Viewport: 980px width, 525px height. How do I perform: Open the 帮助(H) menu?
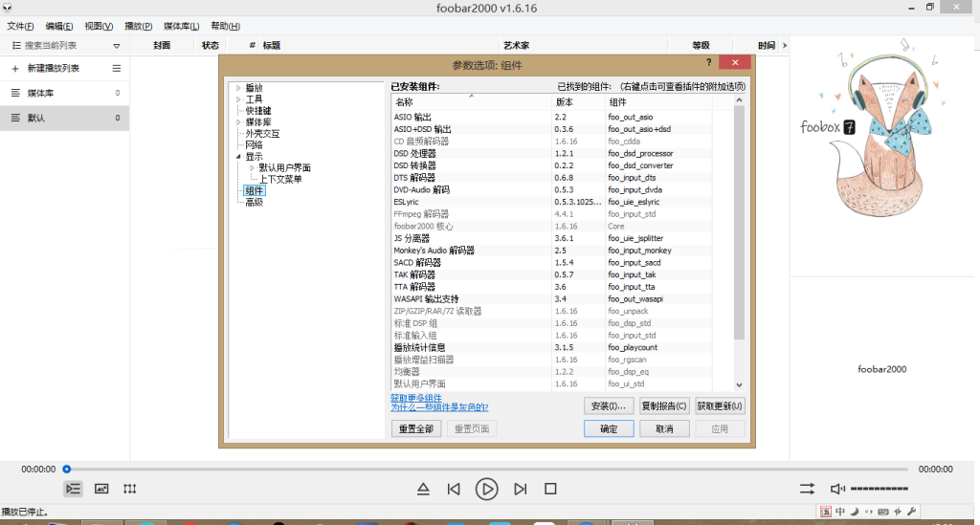click(x=225, y=26)
